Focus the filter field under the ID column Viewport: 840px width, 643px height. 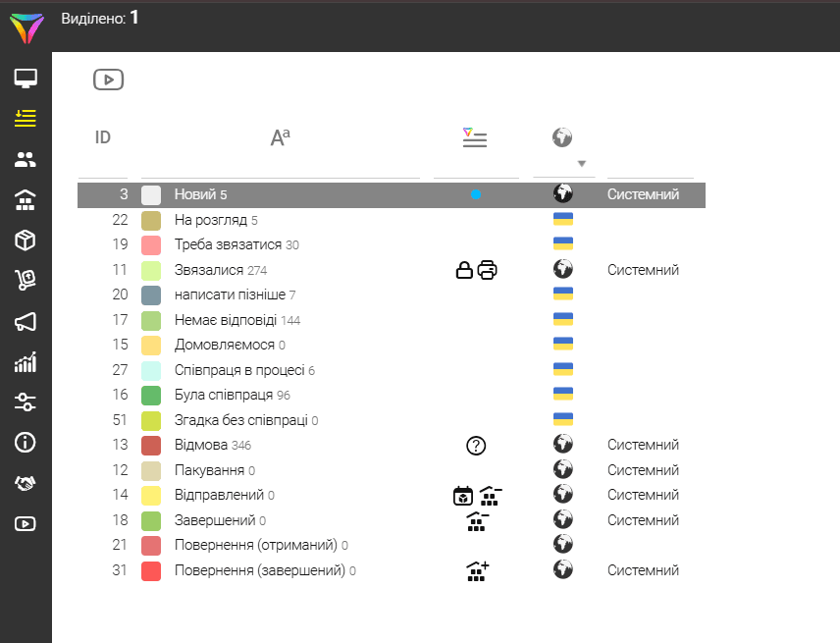point(103,168)
